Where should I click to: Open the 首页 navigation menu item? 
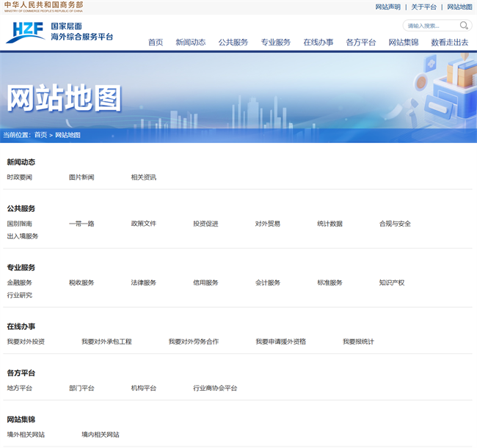(156, 43)
